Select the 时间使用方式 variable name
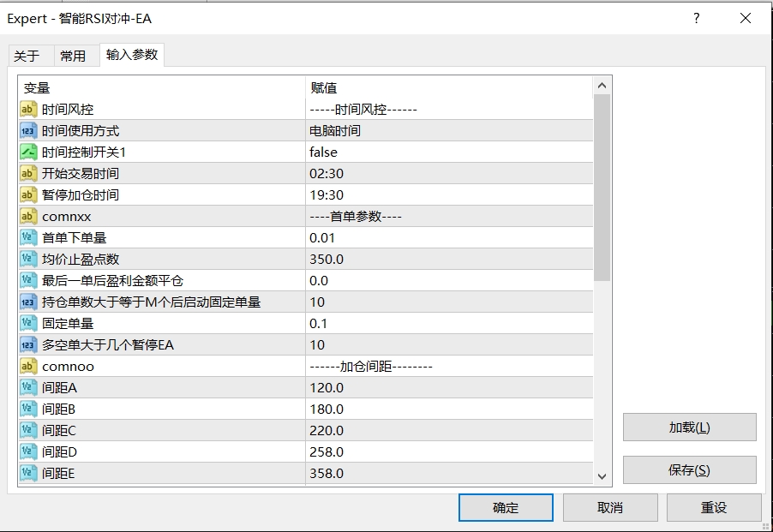Image resolution: width=773 pixels, height=532 pixels. [x=81, y=131]
